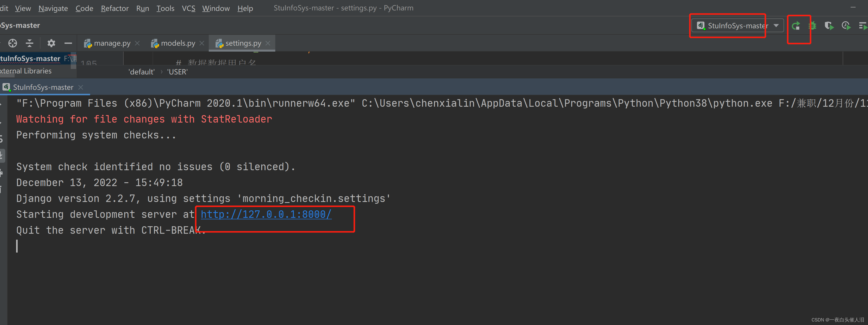Click the StuInfoSys-master navigation bar breadcrumb
Screen dimensions: 868x325
tap(20, 25)
